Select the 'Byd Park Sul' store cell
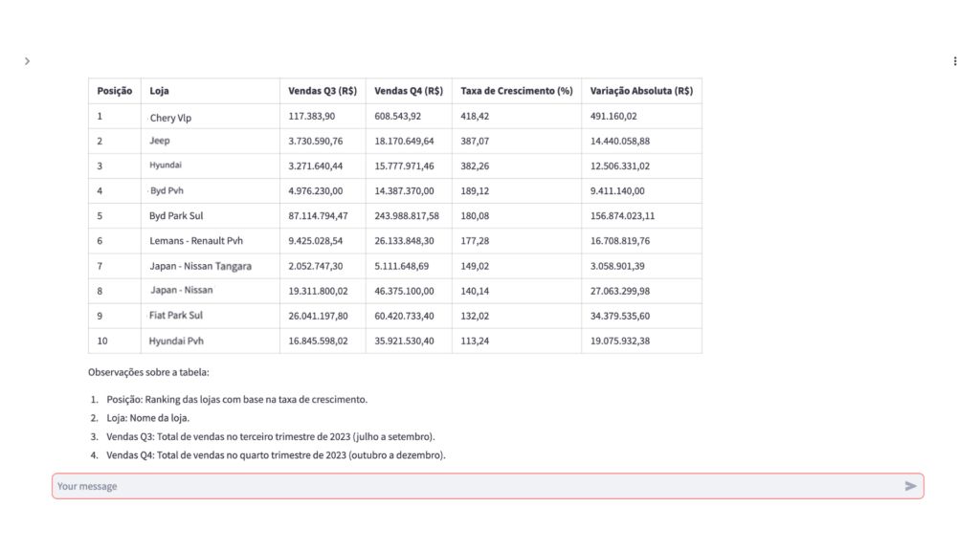Viewport: 980px width, 551px height. point(176,216)
